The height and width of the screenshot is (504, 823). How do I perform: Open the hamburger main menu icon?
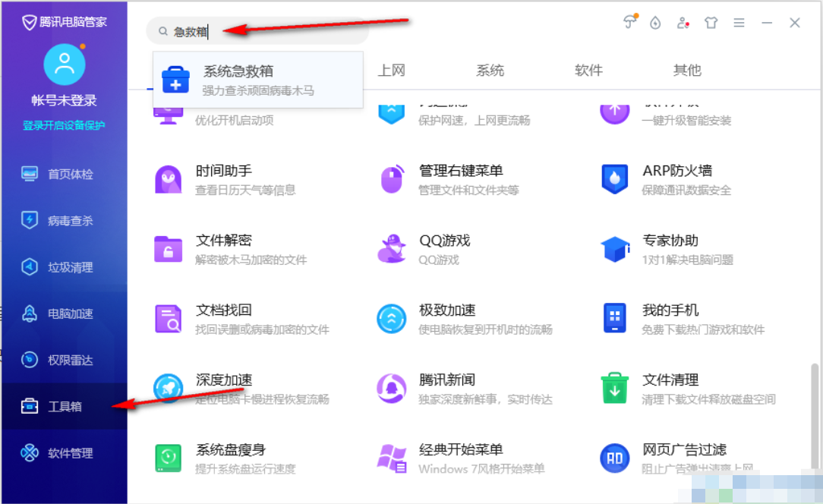click(x=739, y=23)
